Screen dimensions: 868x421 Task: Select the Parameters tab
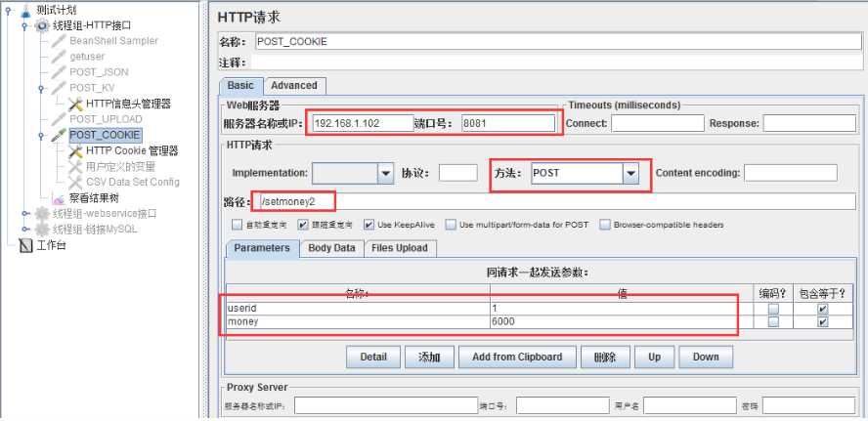pos(262,248)
